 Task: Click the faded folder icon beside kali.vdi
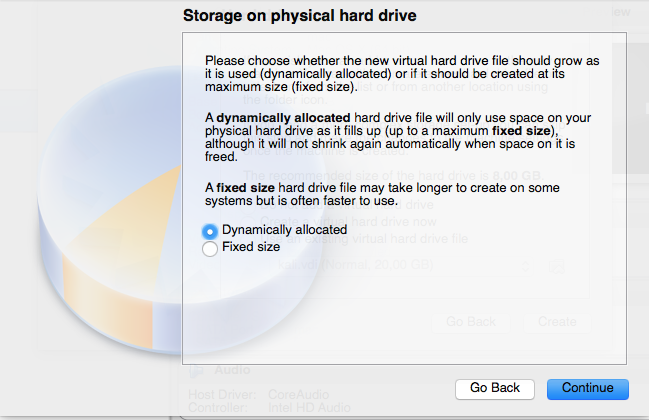pyautogui.click(x=557, y=266)
